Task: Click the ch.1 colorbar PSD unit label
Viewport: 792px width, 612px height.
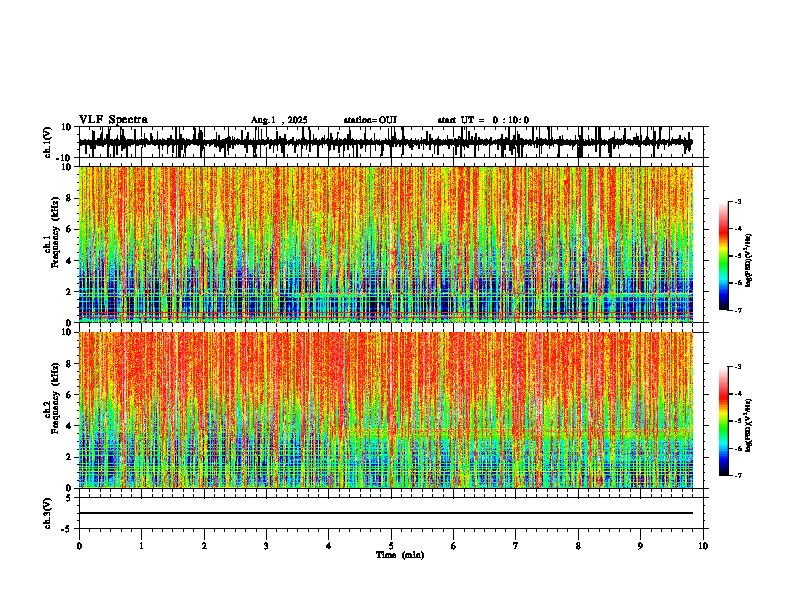Action: pyautogui.click(x=749, y=260)
